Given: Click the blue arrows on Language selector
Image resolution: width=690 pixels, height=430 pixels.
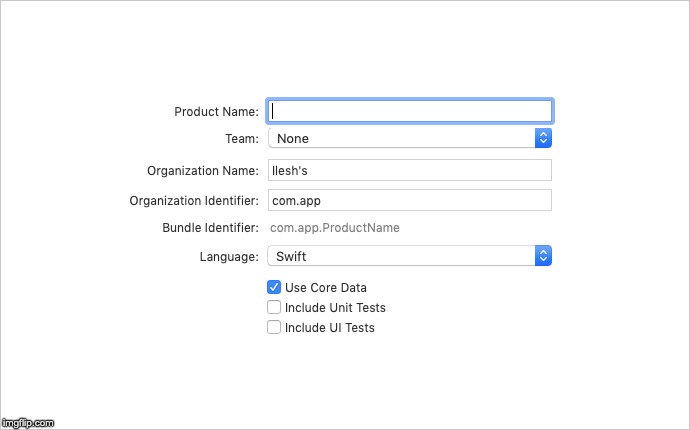Looking at the screenshot, I should (543, 256).
